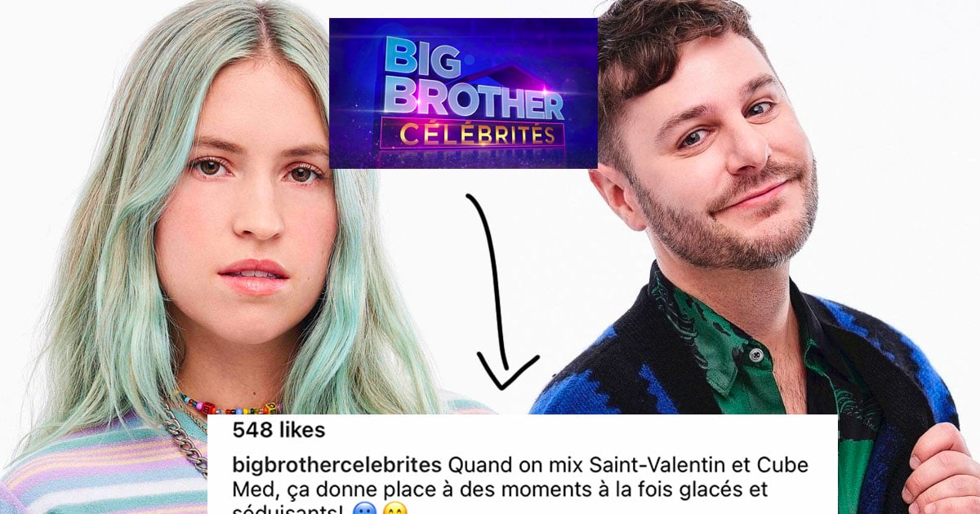Click the word BROTHER in the logo
This screenshot has width=980, height=514.
click(474, 95)
